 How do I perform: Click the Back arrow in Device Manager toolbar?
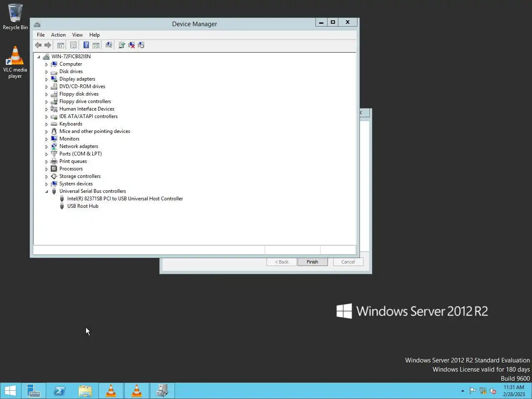point(38,45)
